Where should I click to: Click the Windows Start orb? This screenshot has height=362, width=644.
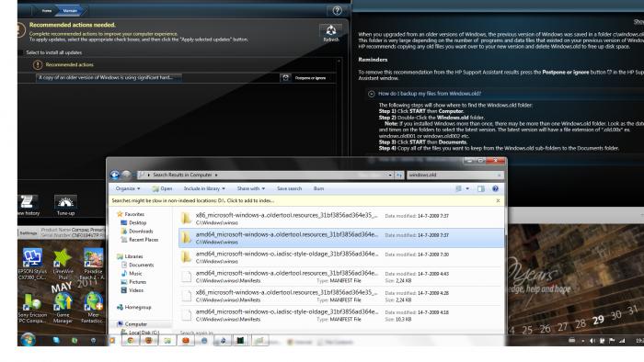point(28,340)
